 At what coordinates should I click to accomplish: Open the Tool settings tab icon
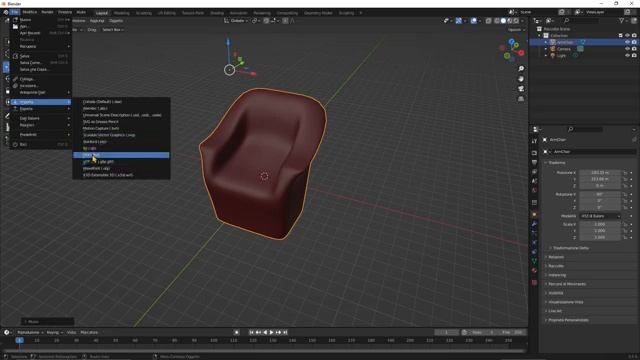(x=534, y=141)
